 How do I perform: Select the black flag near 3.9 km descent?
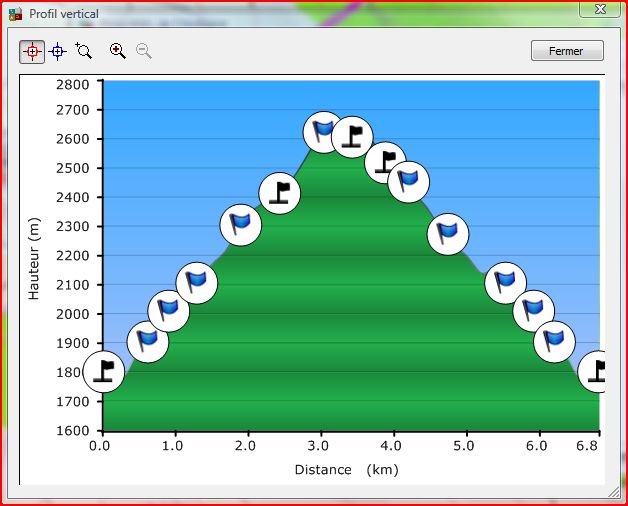click(x=385, y=162)
